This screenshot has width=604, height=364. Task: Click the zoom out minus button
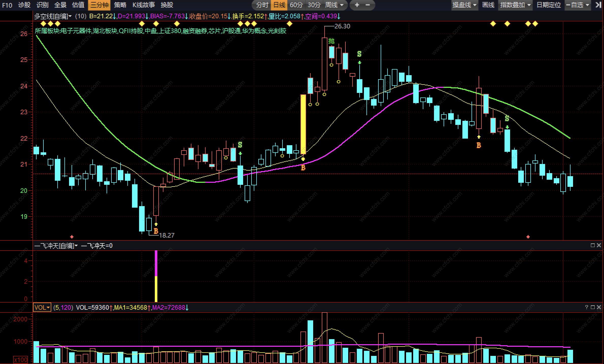coord(368,5)
